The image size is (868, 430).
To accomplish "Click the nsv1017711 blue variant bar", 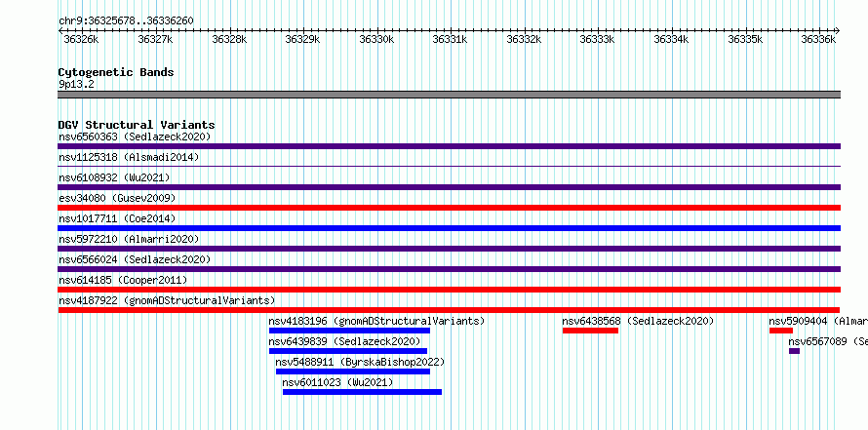I will [449, 228].
